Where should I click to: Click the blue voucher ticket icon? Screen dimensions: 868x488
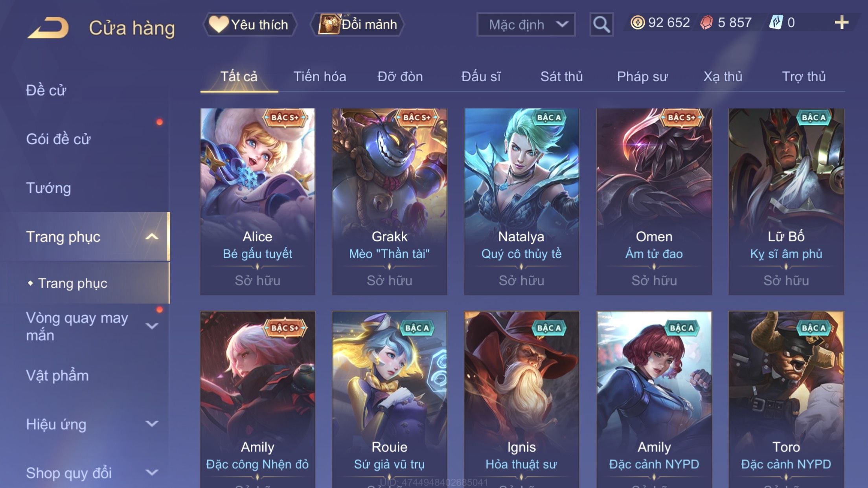[x=776, y=22]
